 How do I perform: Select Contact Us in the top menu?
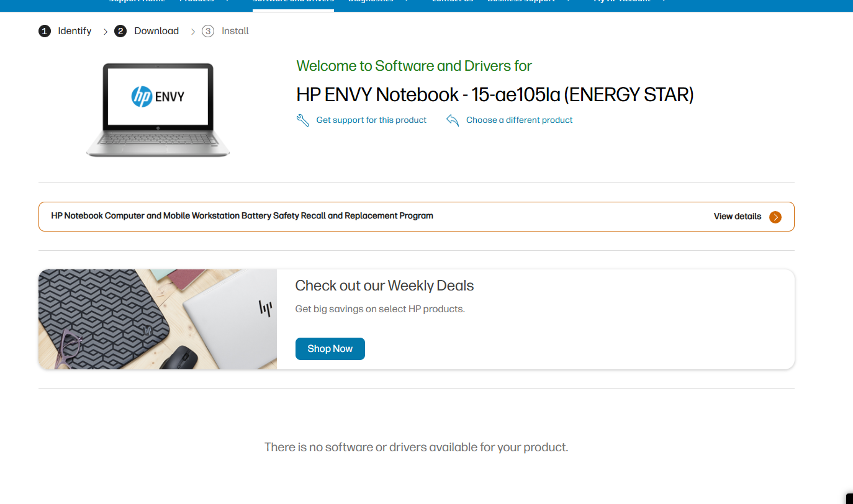click(452, 2)
